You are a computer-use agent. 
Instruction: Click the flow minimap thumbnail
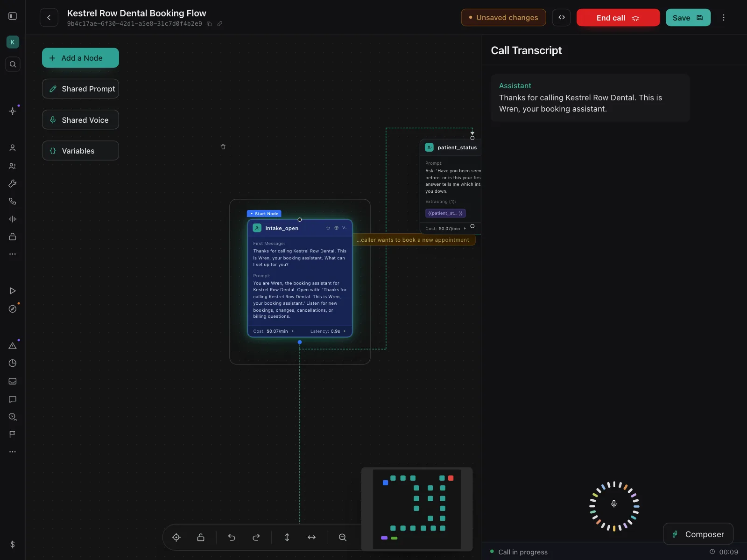(417, 509)
